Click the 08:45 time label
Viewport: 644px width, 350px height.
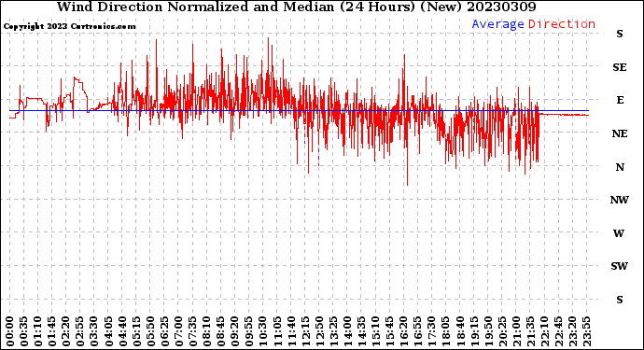[x=221, y=332]
